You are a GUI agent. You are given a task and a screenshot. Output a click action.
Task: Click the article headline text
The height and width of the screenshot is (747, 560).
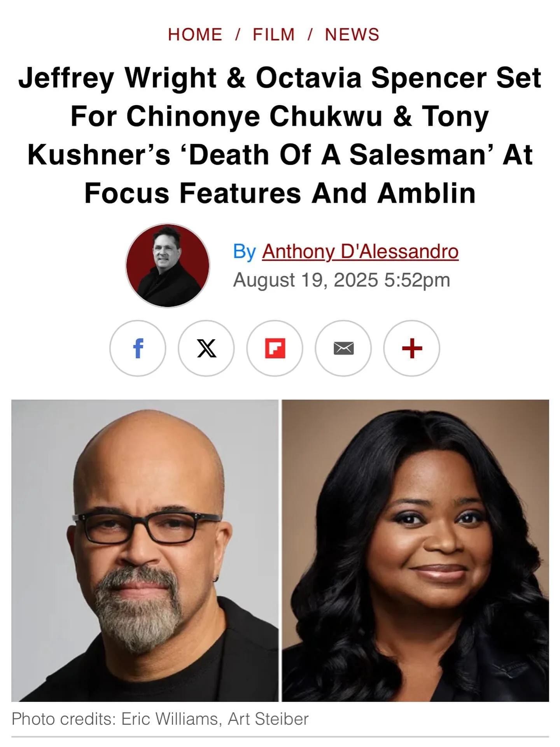(280, 135)
